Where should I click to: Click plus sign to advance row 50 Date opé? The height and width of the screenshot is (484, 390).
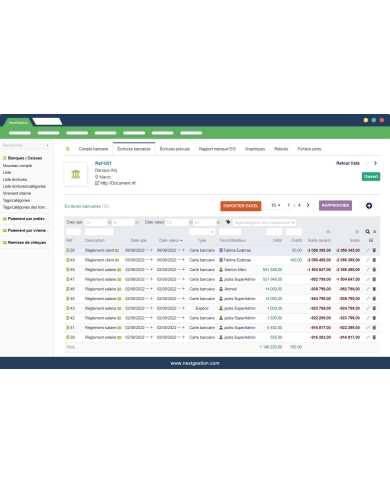pos(151,250)
